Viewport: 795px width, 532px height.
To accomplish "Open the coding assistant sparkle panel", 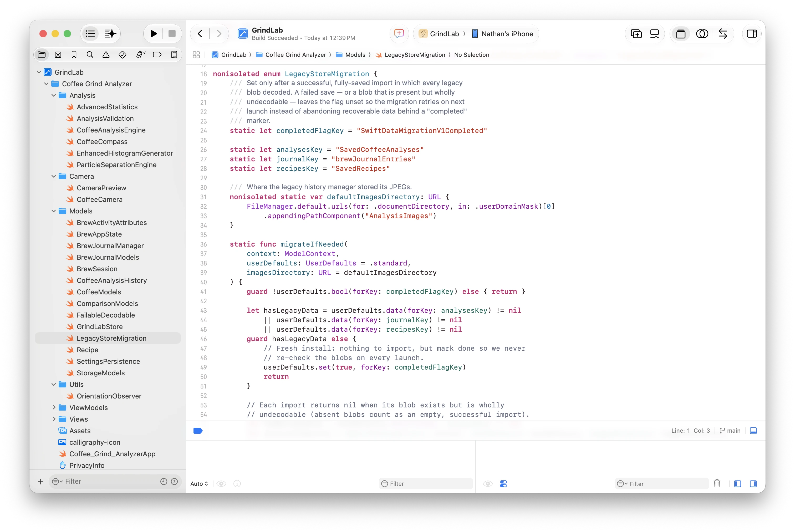I will tap(110, 34).
